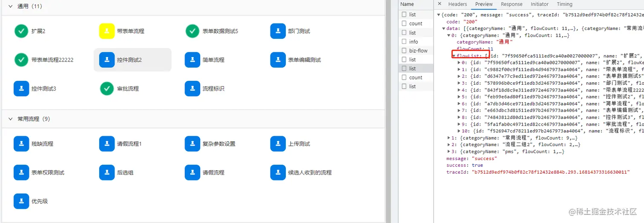Select the categoryName "通用" value line
Image resolution: width=644 pixels, height=223 pixels.
tap(484, 42)
